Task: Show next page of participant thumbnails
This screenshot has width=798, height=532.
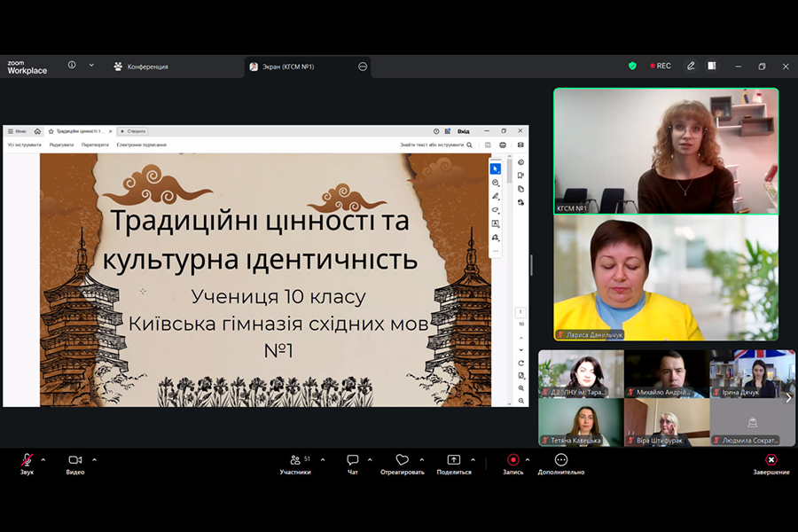Action: point(788,398)
